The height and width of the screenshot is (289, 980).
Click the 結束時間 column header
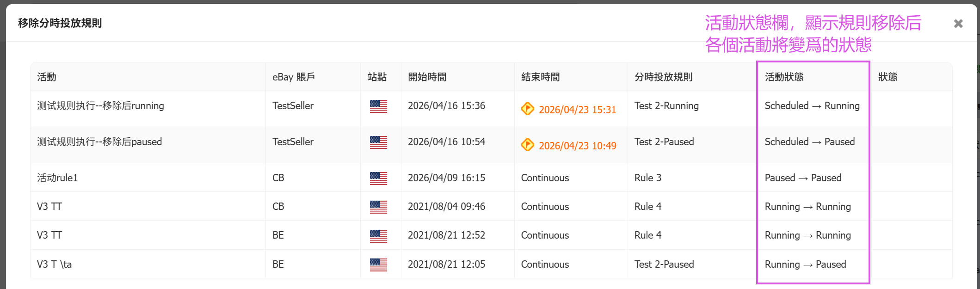540,77
